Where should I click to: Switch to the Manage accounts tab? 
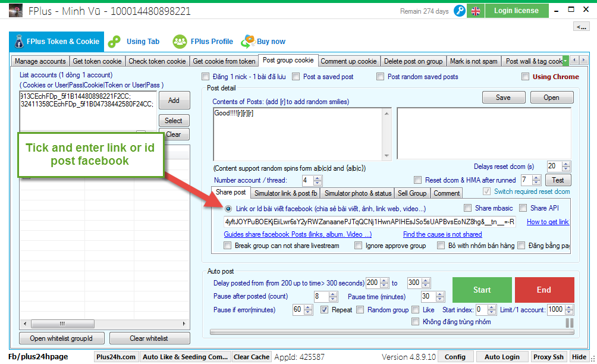pos(40,61)
